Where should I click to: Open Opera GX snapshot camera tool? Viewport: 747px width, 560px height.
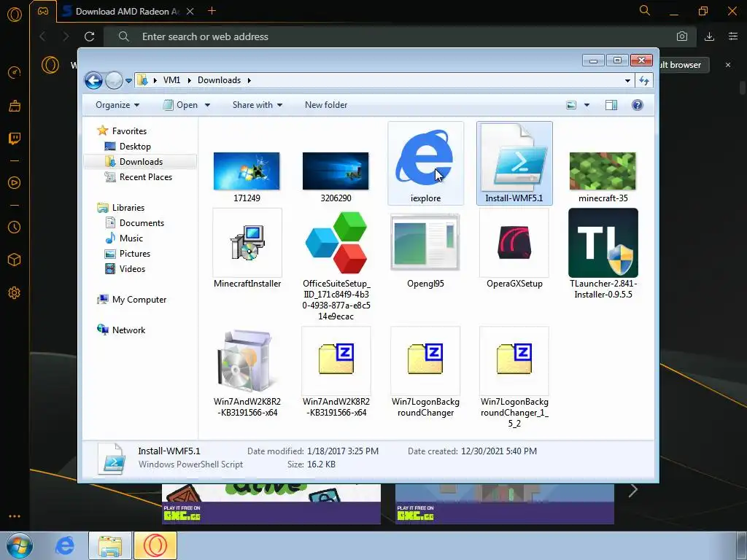pyautogui.click(x=682, y=36)
